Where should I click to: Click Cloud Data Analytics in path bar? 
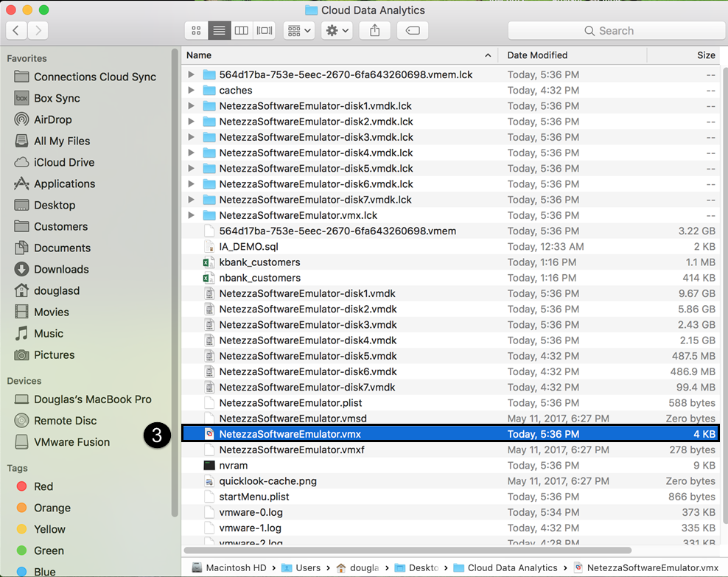click(505, 567)
